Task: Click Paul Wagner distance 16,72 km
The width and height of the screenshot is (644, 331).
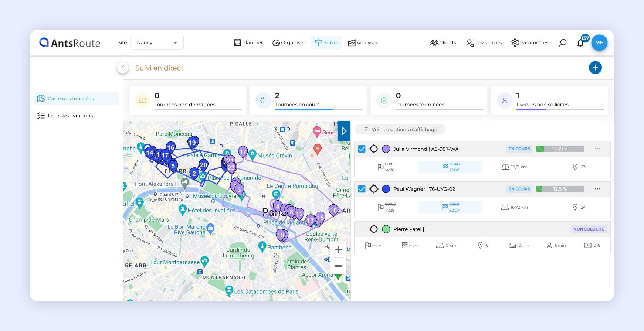Action: tap(515, 207)
